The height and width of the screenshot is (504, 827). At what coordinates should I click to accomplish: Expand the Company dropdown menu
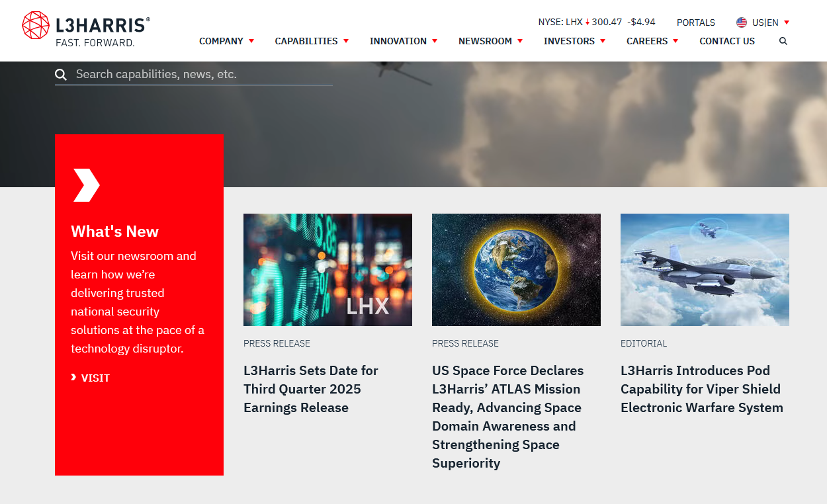226,41
